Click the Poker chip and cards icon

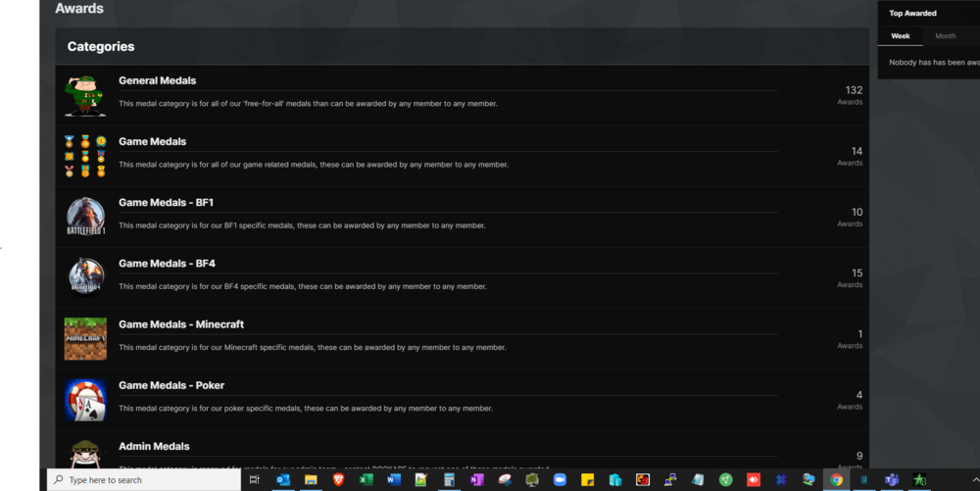click(85, 400)
